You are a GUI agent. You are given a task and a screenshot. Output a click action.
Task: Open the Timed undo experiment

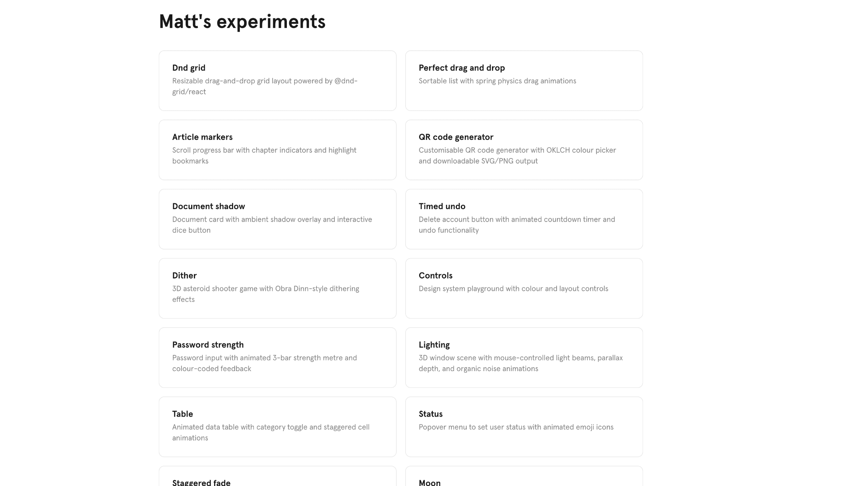pos(524,219)
